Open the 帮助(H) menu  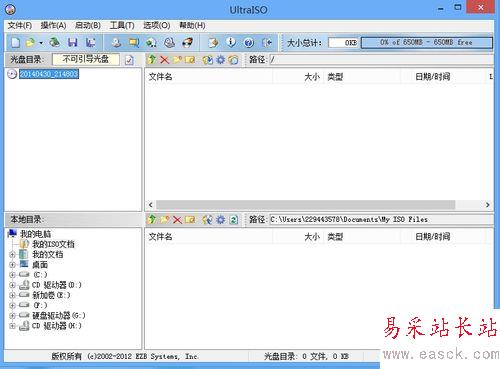click(x=192, y=25)
